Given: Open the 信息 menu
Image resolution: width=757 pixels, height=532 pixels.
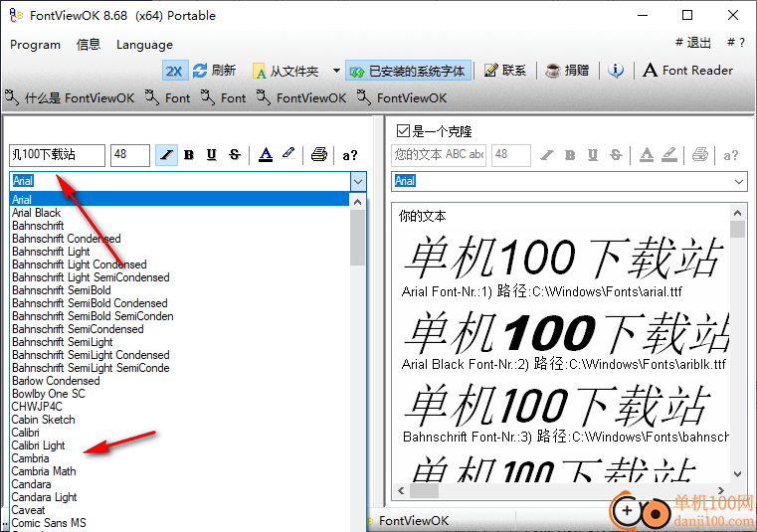Looking at the screenshot, I should 89,45.
